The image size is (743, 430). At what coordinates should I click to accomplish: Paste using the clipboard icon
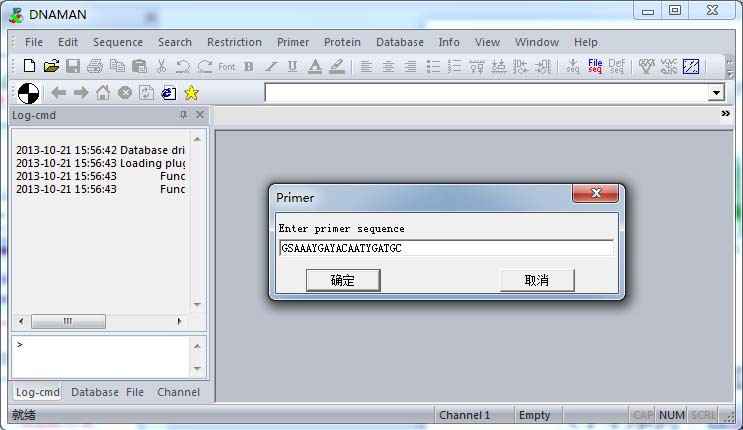[139, 66]
